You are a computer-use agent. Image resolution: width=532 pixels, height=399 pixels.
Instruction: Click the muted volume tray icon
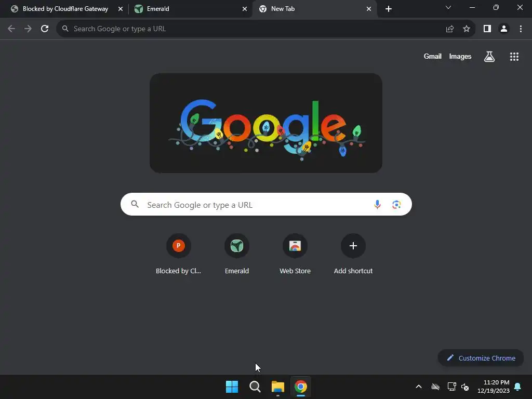(465, 387)
